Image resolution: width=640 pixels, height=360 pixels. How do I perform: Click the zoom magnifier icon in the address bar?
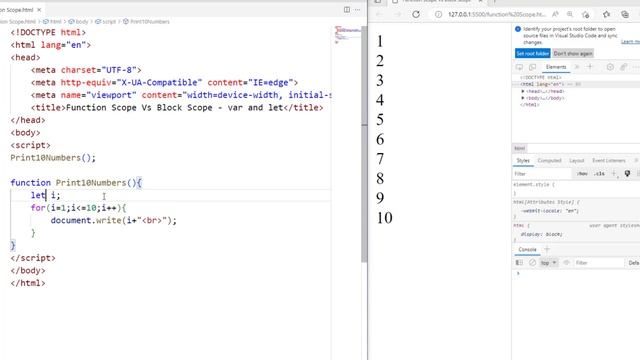pyautogui.click(x=570, y=14)
